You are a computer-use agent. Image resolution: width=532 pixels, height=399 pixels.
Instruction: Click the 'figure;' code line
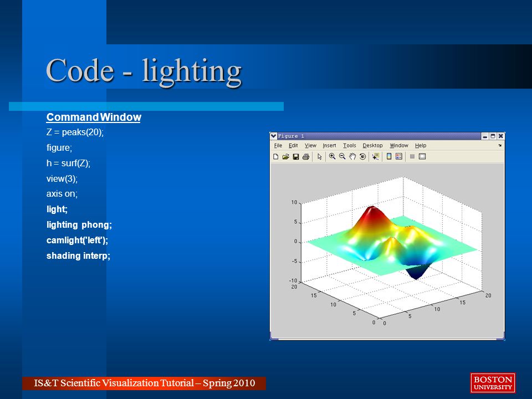coord(59,147)
